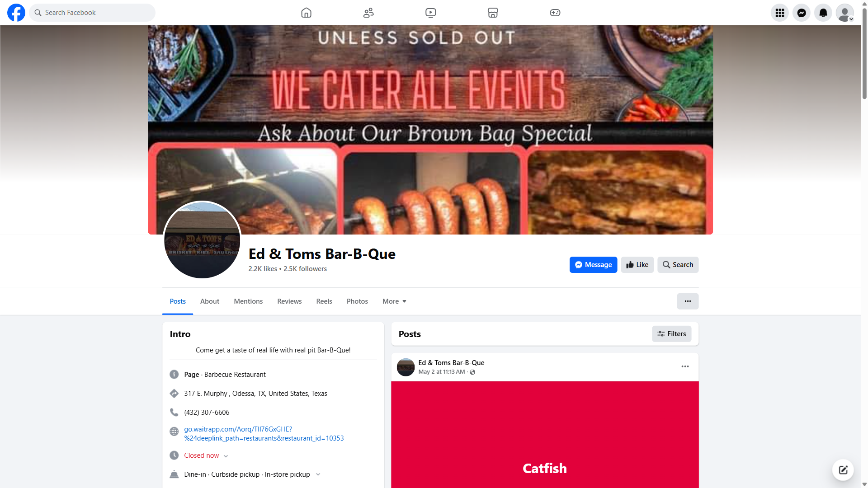Open the post options three-dot menu

[685, 366]
